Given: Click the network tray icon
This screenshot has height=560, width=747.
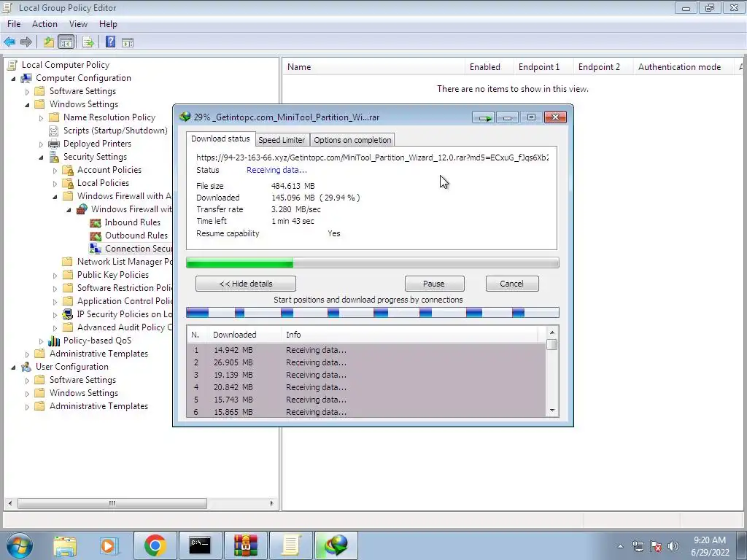Looking at the screenshot, I should click(638, 546).
